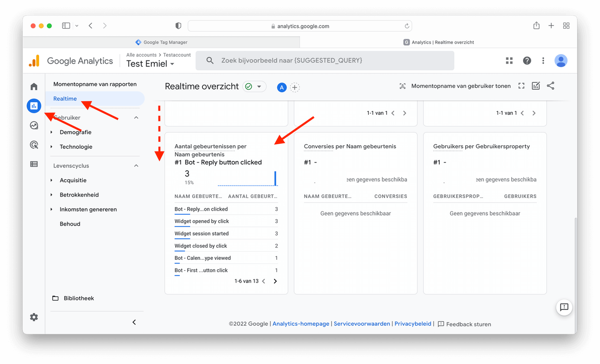Open a new Safari tab with plus
Image resolution: width=600 pixels, height=364 pixels.
pyautogui.click(x=551, y=26)
